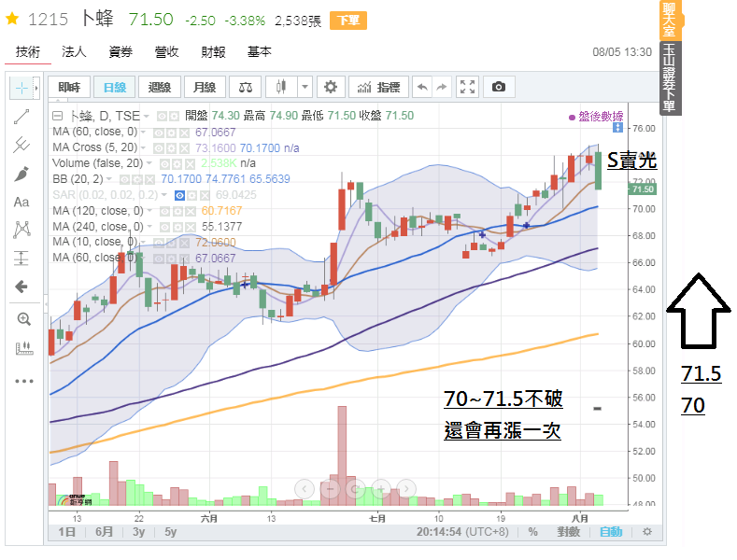Switch to the 法人 tab
737x560 pixels.
pyautogui.click(x=75, y=51)
